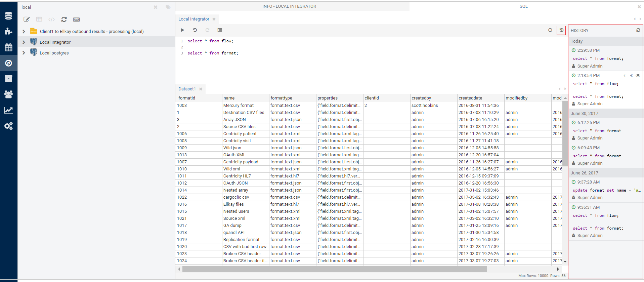
Task: Preview the 2:18:54 PM history entry eye icon
Action: tap(638, 76)
